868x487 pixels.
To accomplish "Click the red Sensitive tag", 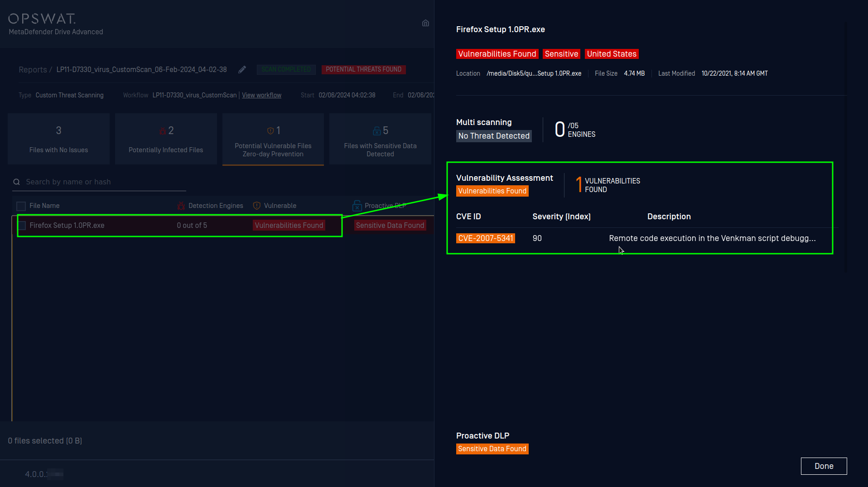I will click(561, 54).
